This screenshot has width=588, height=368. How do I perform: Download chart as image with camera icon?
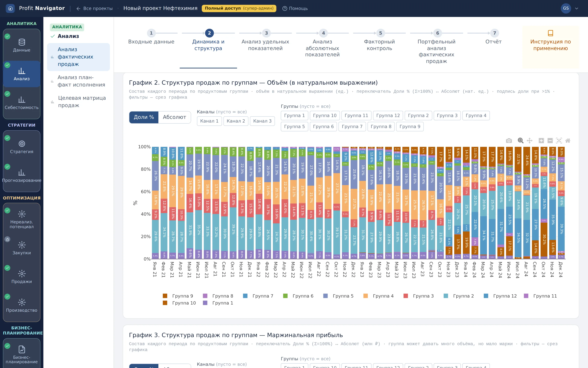(509, 141)
